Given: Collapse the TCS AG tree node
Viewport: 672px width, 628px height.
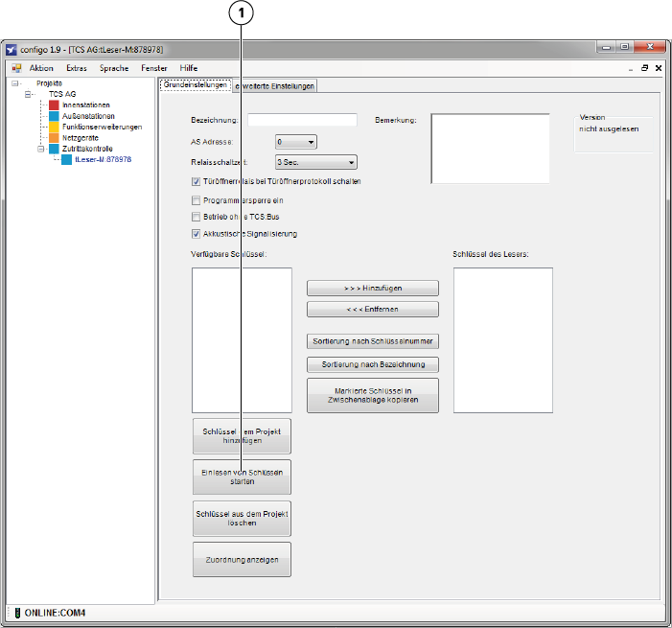Looking at the screenshot, I should coord(29,95).
